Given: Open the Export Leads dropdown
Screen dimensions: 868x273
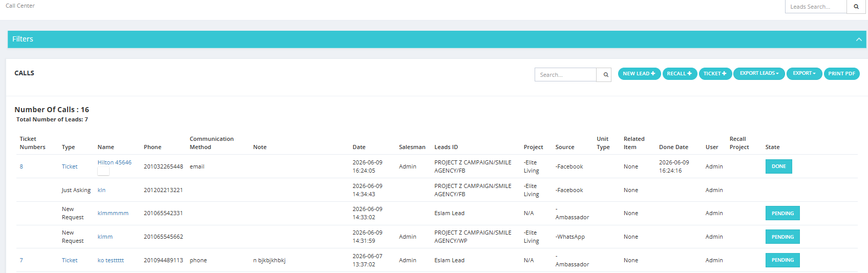Looking at the screenshot, I should coord(759,74).
